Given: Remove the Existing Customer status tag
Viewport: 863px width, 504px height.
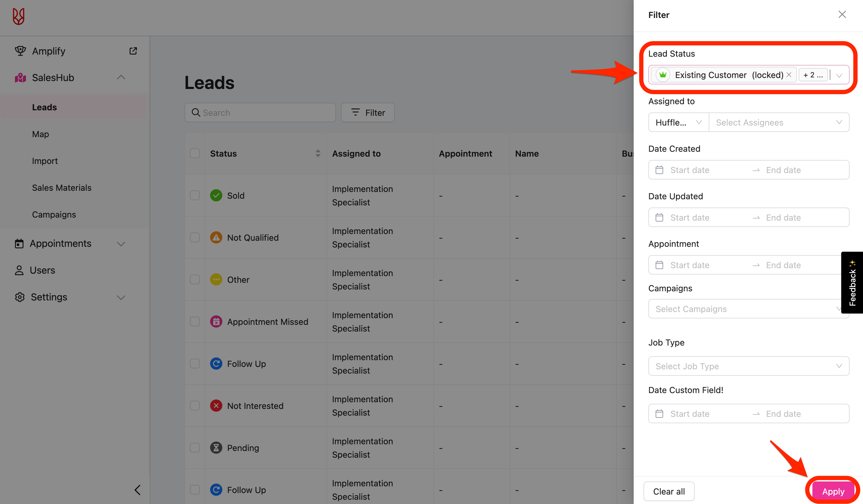Looking at the screenshot, I should (x=789, y=75).
